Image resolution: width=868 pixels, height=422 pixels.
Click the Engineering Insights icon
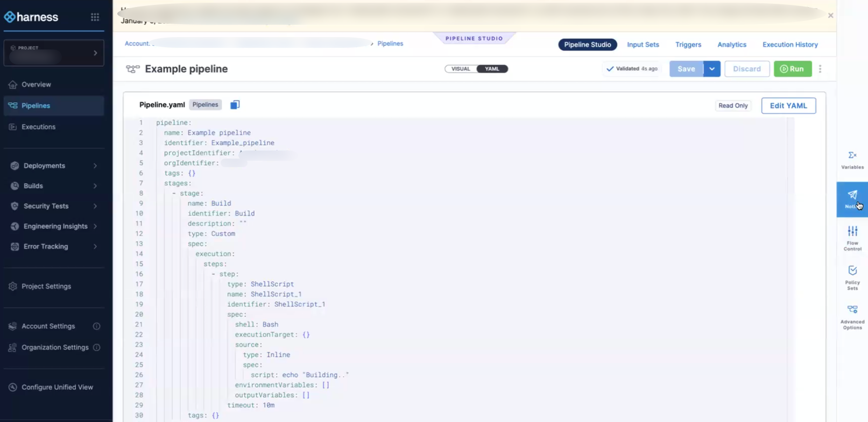(x=15, y=226)
